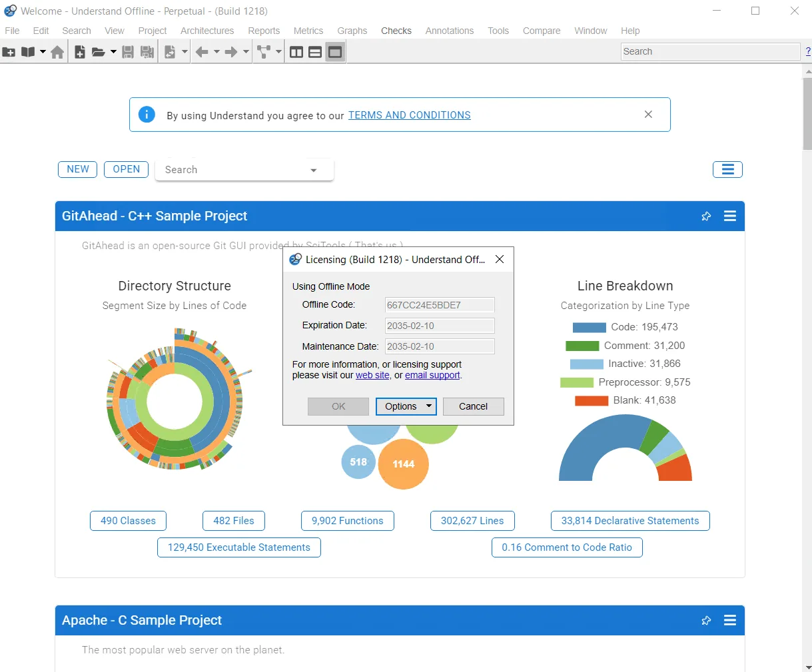812x672 pixels.
Task: Click the Blank orange-red legend swatch
Action: pyautogui.click(x=592, y=401)
